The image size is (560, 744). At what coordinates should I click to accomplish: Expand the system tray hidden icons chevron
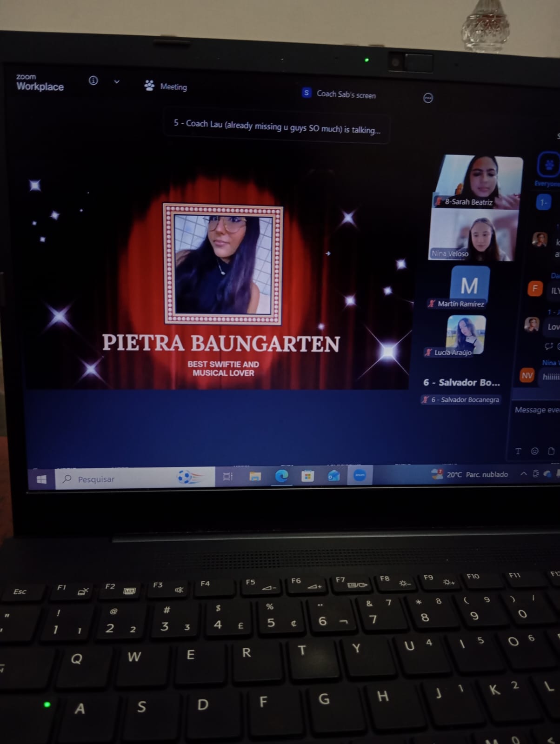[x=523, y=474]
